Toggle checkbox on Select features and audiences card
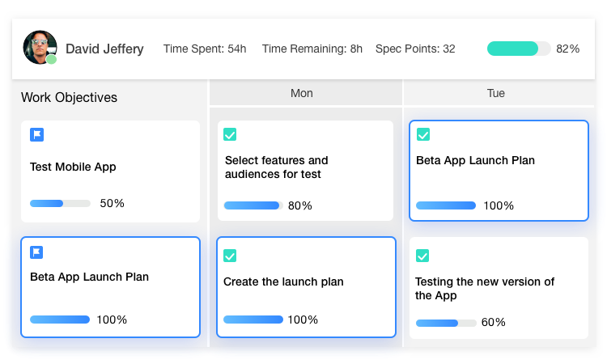Screen dimensions: 607x364 tap(230, 135)
